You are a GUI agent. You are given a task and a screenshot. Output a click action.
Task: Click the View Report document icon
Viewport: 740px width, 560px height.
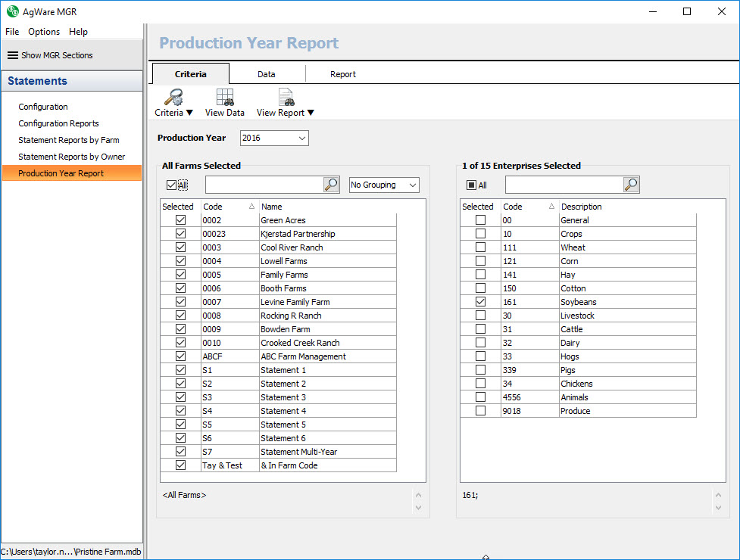tap(286, 97)
